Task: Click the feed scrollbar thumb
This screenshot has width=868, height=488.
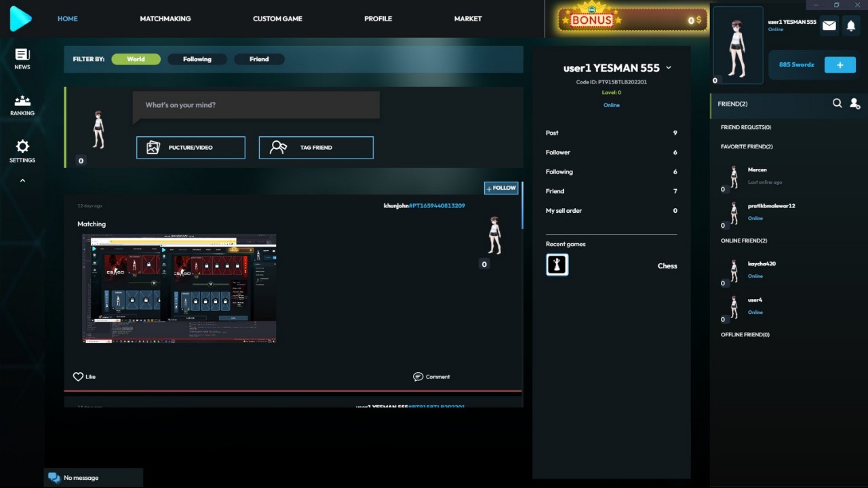Action: [x=522, y=205]
